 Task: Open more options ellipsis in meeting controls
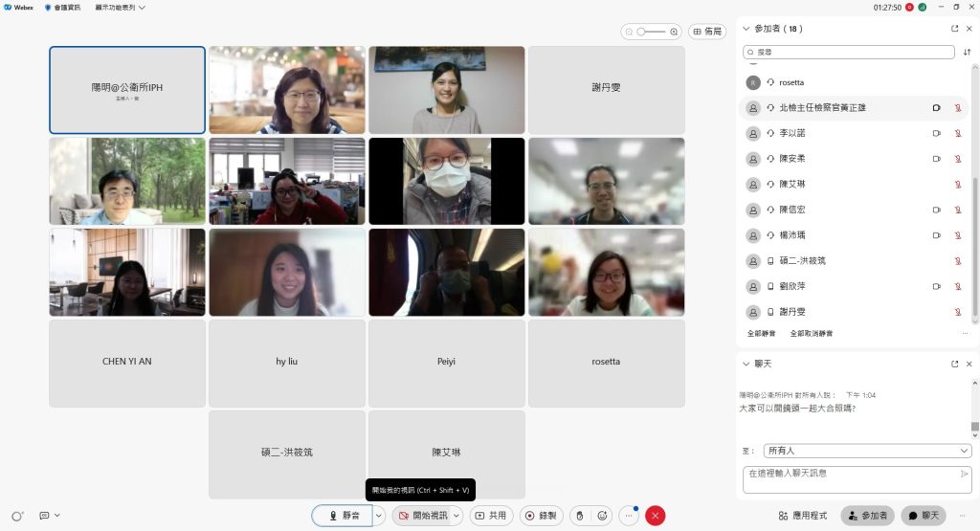pos(629,516)
